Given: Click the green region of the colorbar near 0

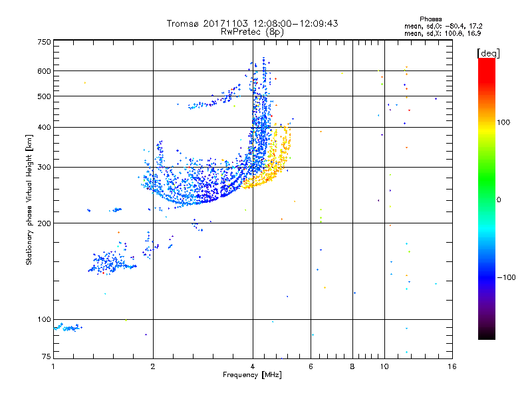Looking at the screenshot, I should [487, 190].
